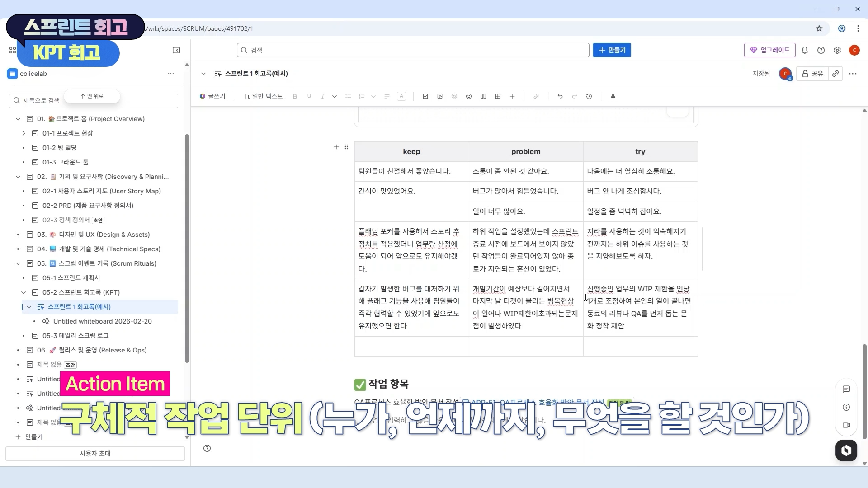Click the 만들기 create button
Screen dimensions: 868x488
[612, 50]
